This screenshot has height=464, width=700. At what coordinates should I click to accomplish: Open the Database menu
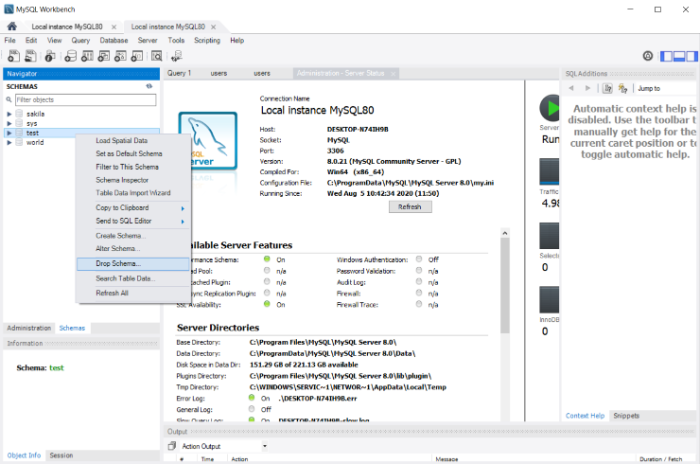click(x=114, y=40)
